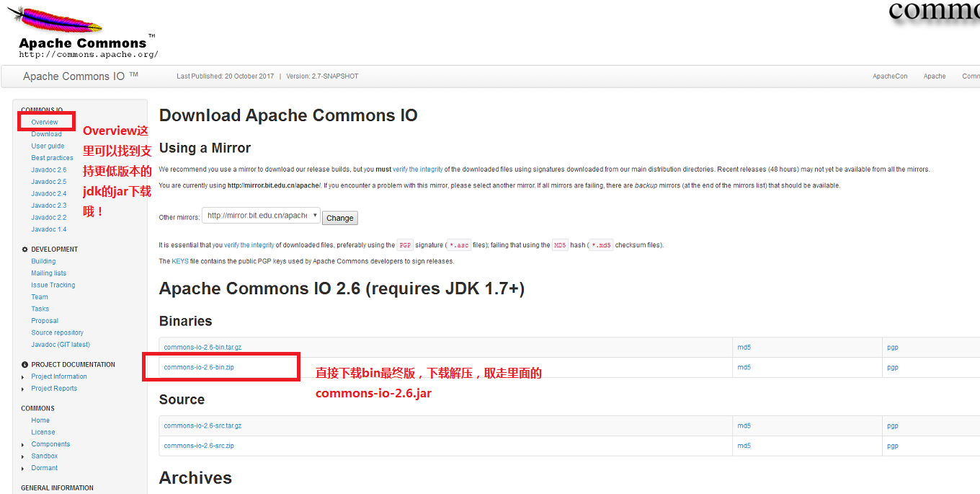
Task: Open the Components link
Action: [x=50, y=444]
